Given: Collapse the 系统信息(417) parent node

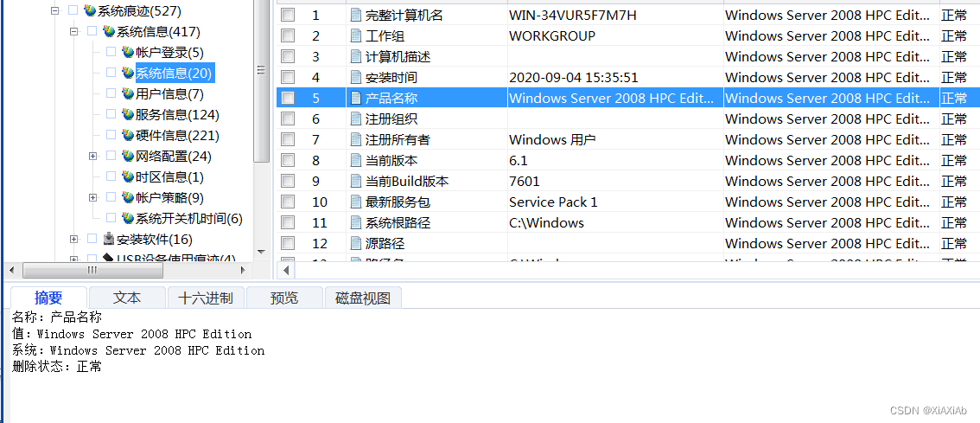Looking at the screenshot, I should click(x=73, y=31).
